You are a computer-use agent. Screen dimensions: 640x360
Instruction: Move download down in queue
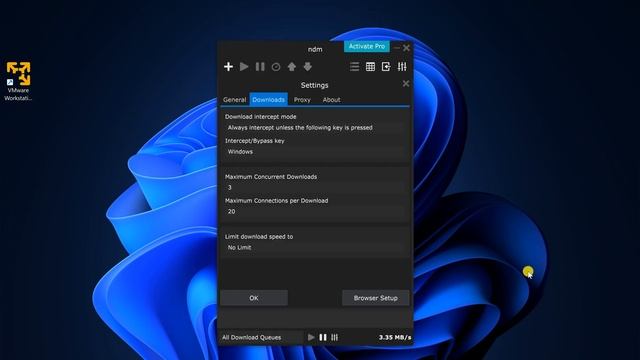(x=308, y=67)
